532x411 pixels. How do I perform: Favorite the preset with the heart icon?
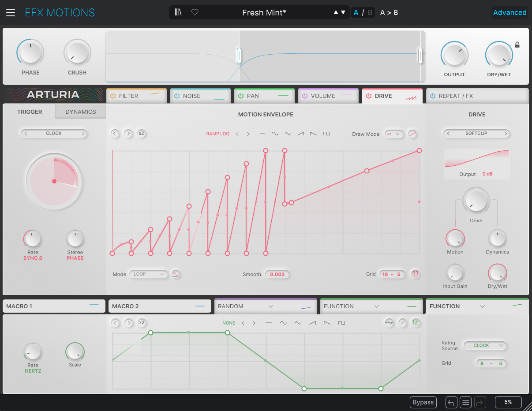pos(195,12)
